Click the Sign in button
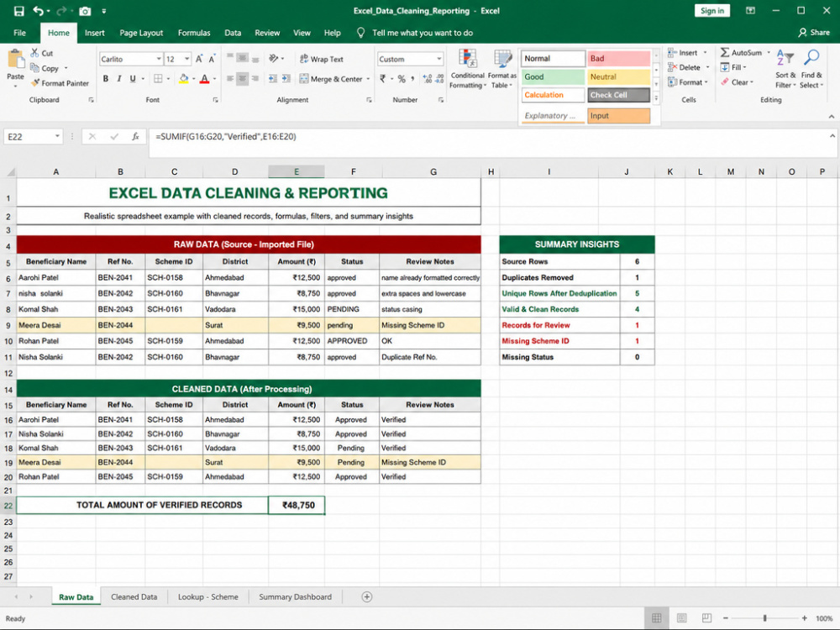Viewport: 840px width, 630px height. coord(712,11)
